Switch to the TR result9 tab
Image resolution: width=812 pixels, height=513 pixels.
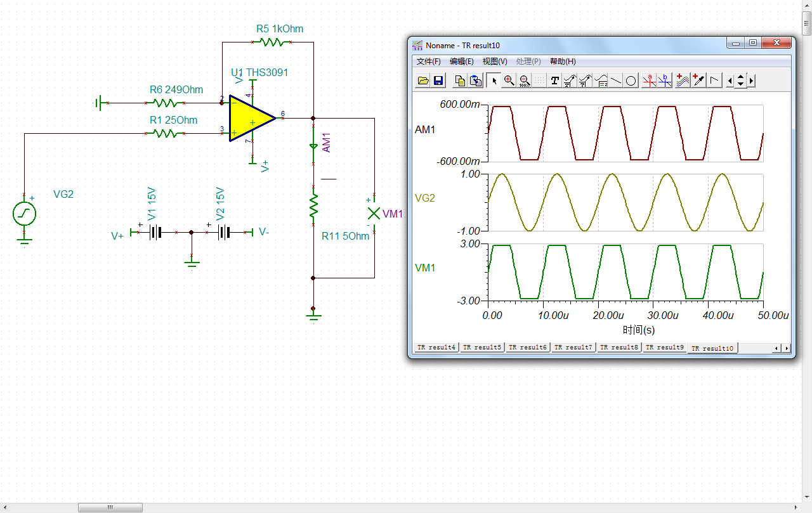tap(665, 347)
